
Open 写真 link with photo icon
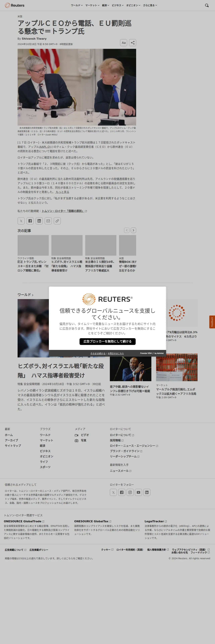[81, 441]
